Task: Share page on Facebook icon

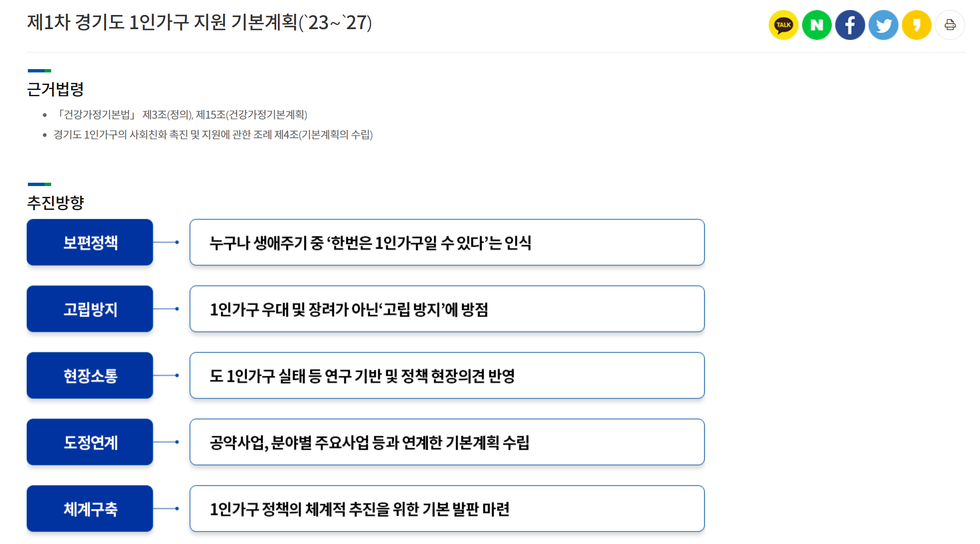Action: [850, 25]
